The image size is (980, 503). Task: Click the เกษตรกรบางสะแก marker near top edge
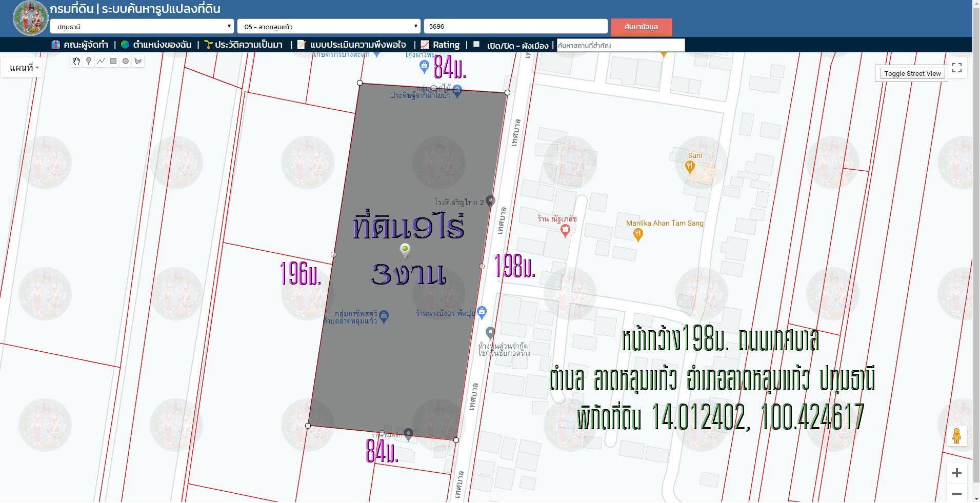point(377,54)
